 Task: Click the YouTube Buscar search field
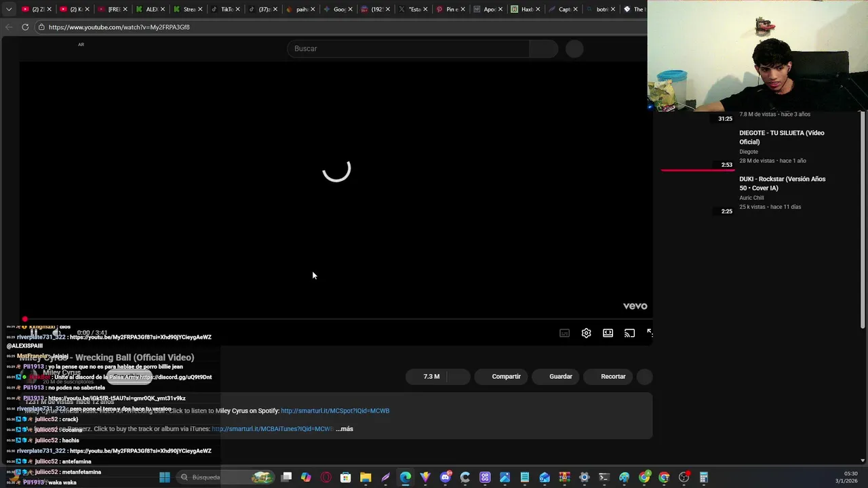tap(408, 49)
